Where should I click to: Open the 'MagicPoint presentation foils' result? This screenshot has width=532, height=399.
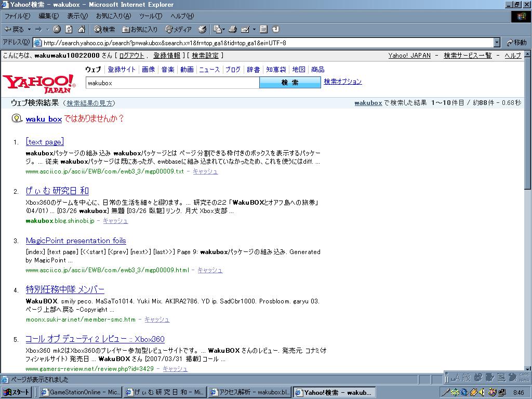tap(76, 241)
